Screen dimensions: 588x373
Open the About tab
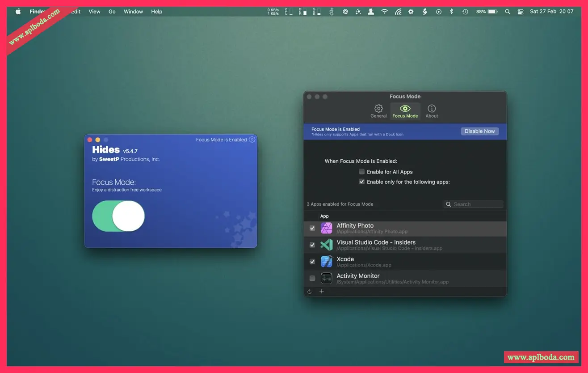432,111
